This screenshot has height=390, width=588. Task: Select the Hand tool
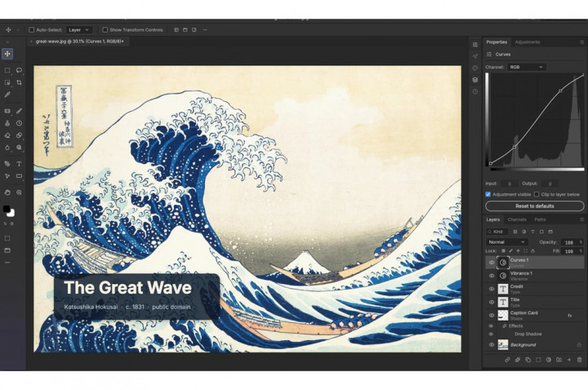(x=7, y=193)
